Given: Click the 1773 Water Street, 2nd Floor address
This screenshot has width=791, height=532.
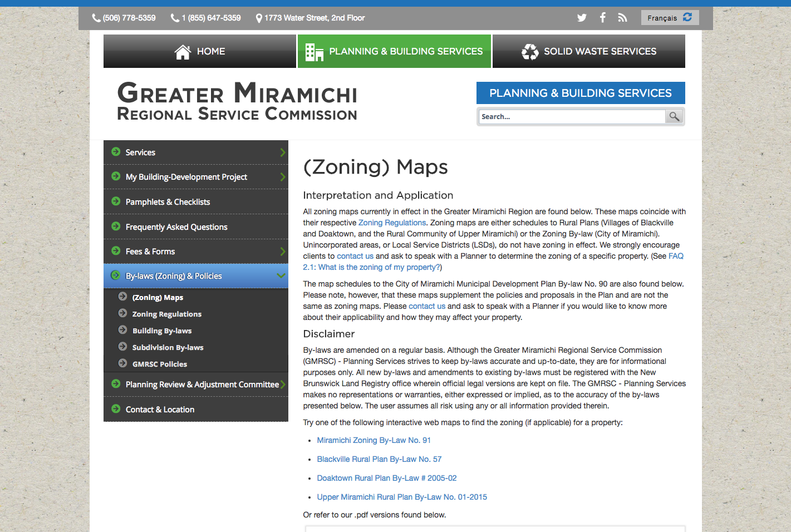Looking at the screenshot, I should click(x=315, y=18).
